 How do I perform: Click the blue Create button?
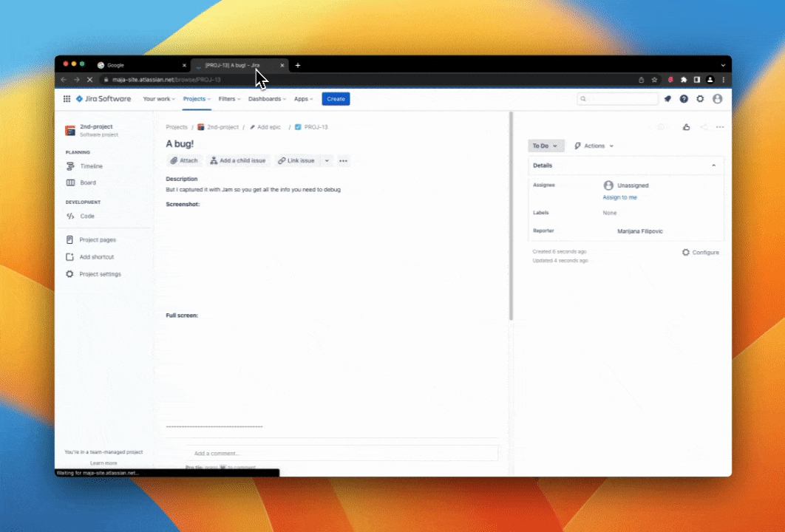click(x=336, y=99)
